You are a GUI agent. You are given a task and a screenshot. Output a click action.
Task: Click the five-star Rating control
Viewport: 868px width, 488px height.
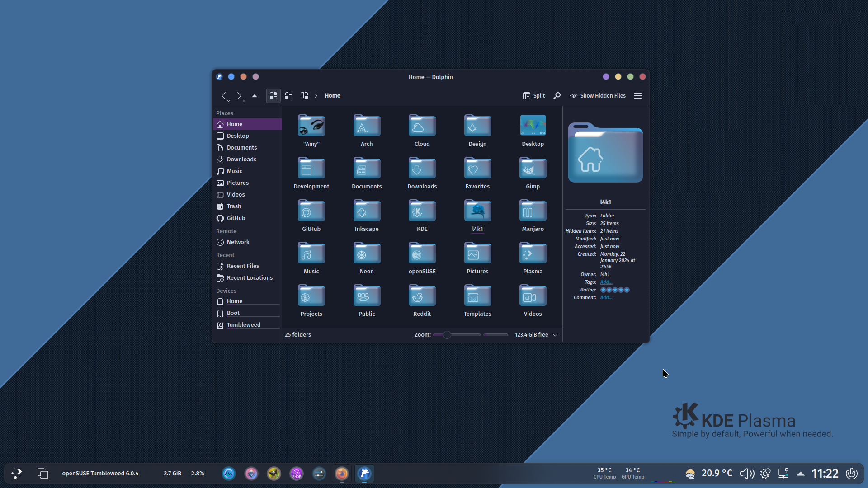coord(614,290)
